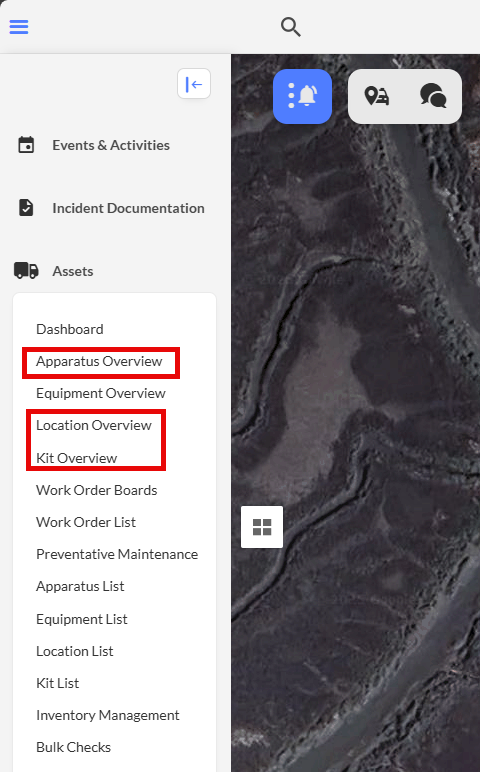Expand the Events & Activities section
Screen dimensions: 480x772
click(111, 145)
